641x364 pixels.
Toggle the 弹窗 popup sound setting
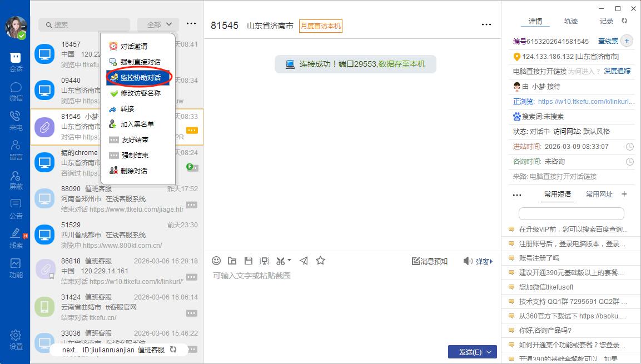point(478,261)
